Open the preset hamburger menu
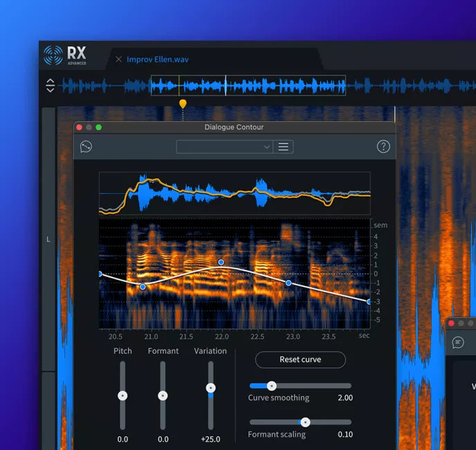The width and height of the screenshot is (476, 450). point(283,147)
